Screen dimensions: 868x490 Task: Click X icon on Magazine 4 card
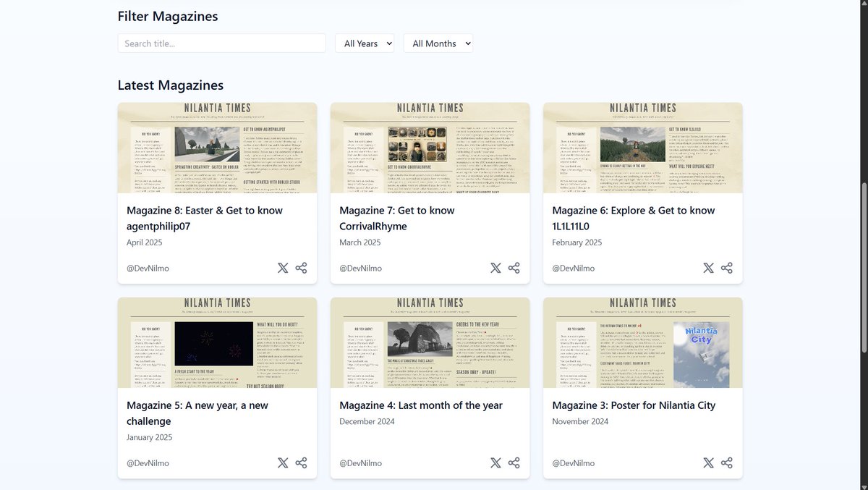[495, 462]
